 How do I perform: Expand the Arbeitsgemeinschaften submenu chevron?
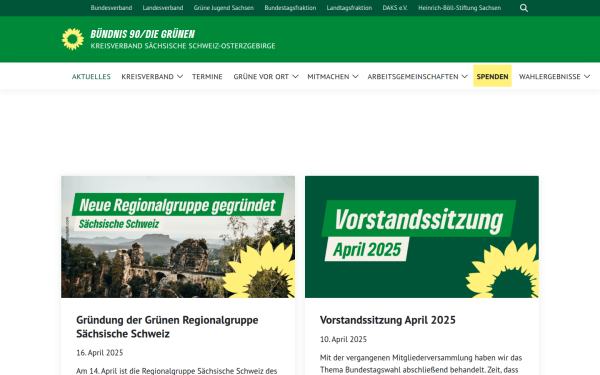(x=464, y=77)
